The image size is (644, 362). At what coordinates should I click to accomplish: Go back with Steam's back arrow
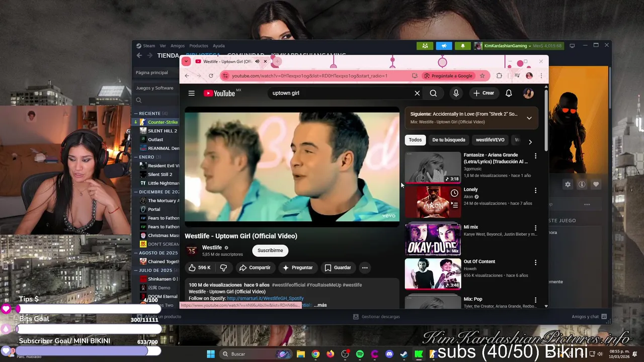pos(139,55)
